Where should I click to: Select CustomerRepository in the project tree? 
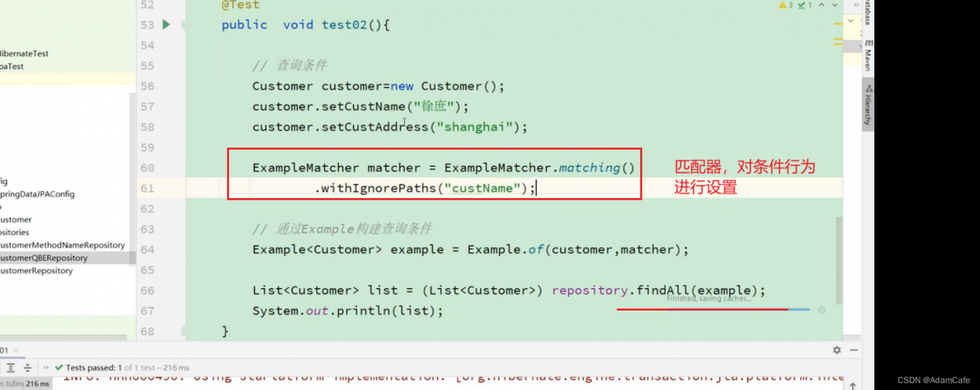tap(36, 271)
